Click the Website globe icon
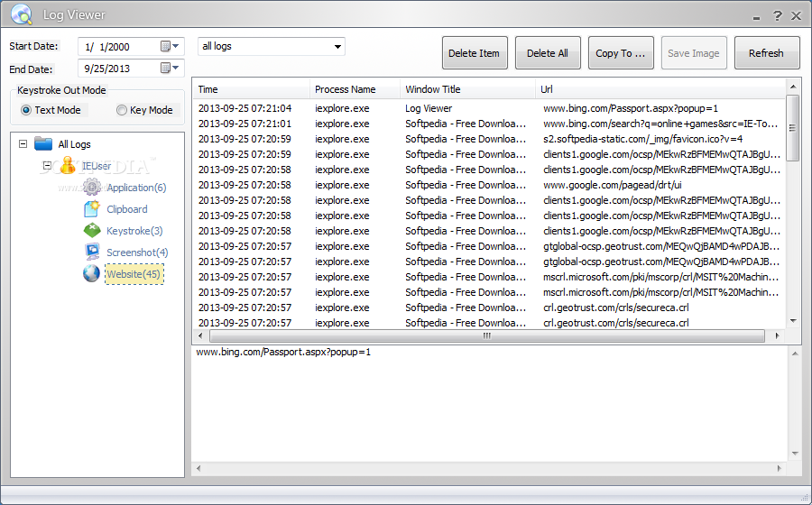The height and width of the screenshot is (505, 812). coord(92,274)
